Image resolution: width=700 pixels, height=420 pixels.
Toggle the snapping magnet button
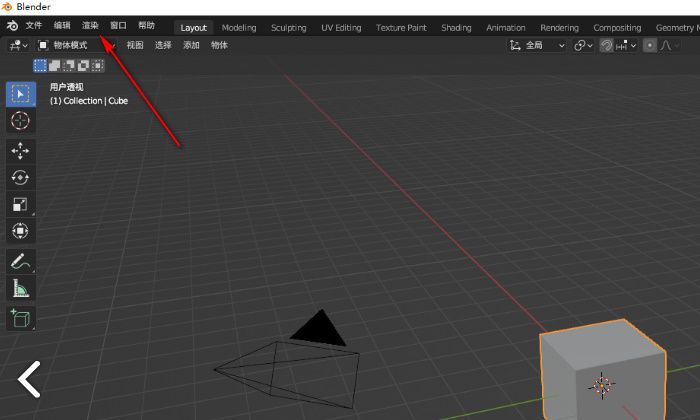coord(607,45)
